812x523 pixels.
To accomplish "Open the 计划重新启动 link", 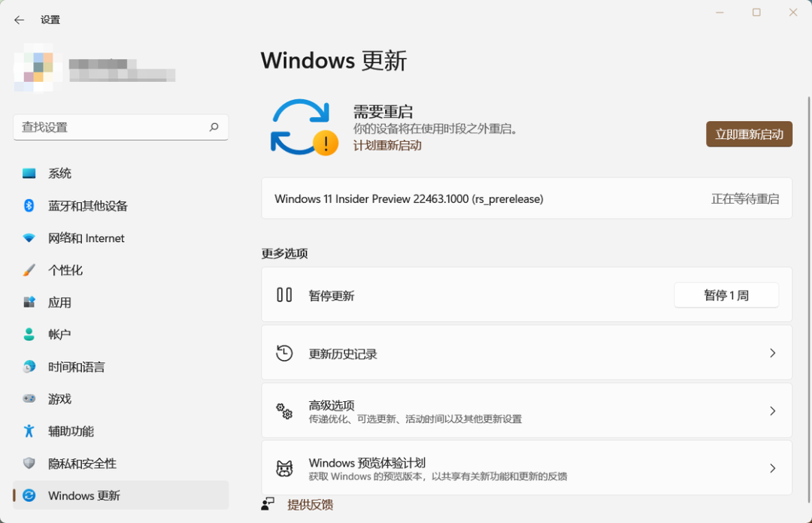I will (387, 146).
